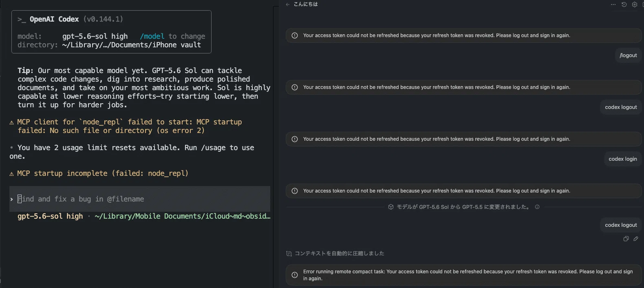Image resolution: width=644 pixels, height=288 pixels.
Task: Click 'codex logout' bubble below model-changed notice
Action: 621,225
